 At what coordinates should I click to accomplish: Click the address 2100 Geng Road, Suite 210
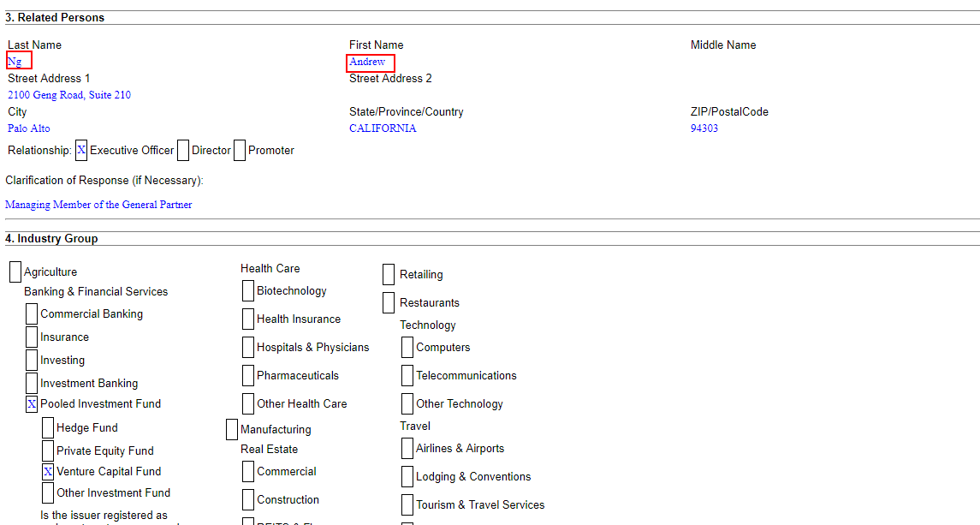[x=69, y=95]
